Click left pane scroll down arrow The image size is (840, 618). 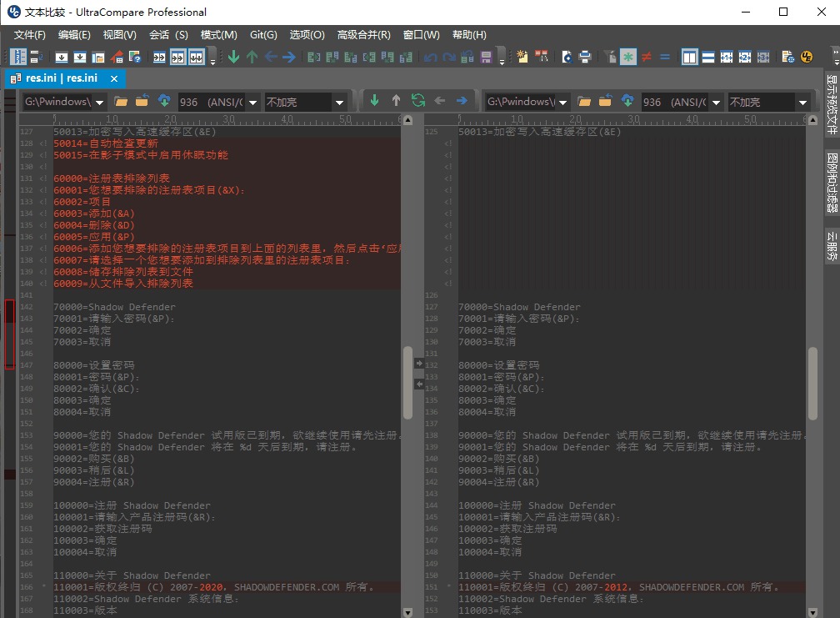407,612
